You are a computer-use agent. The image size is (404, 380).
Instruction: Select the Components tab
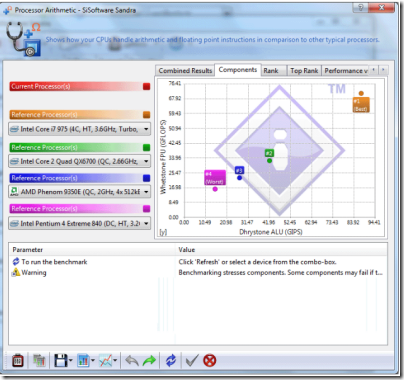(x=238, y=70)
